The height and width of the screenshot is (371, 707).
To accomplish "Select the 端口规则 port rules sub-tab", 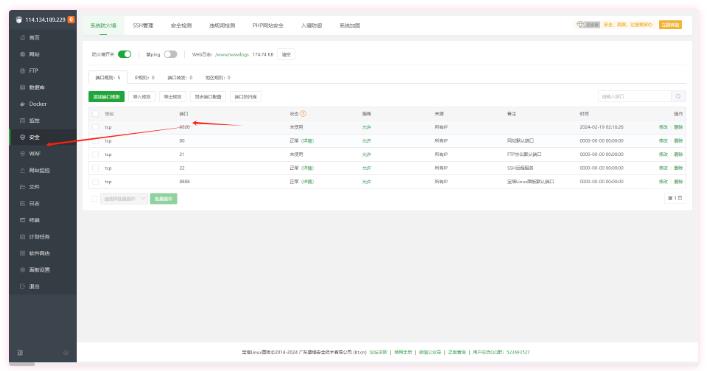I will 108,78.
